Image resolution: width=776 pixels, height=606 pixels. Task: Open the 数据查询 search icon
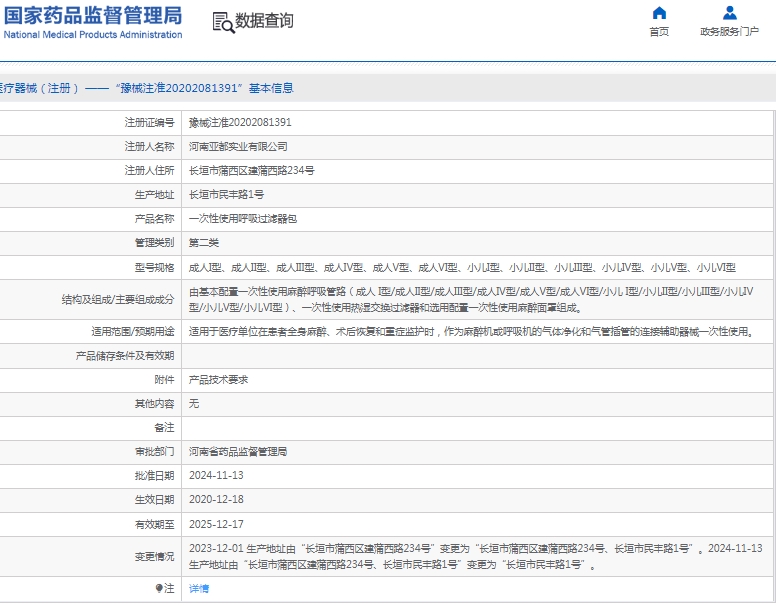point(223,23)
